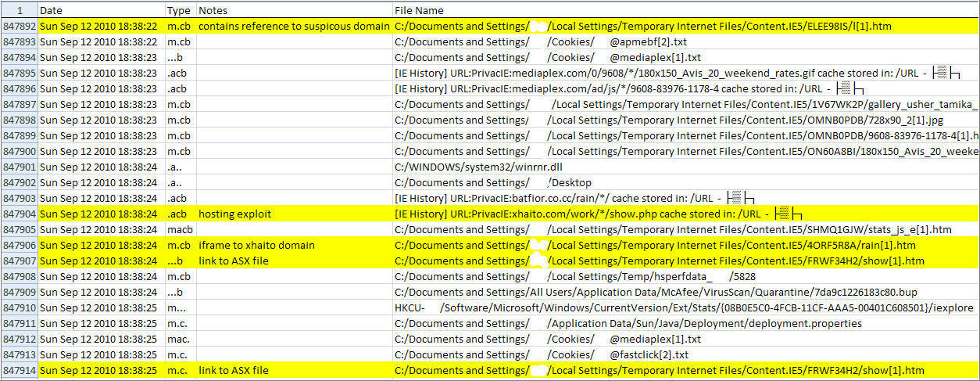Select the 'macb' type cell in row 847905
Screen dimensions: 980x381
pyautogui.click(x=181, y=229)
